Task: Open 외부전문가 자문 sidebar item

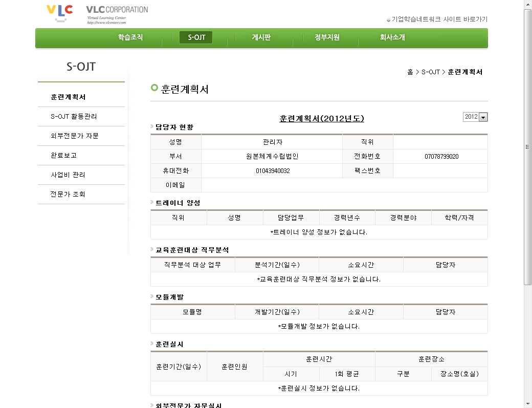Action: pyautogui.click(x=74, y=136)
